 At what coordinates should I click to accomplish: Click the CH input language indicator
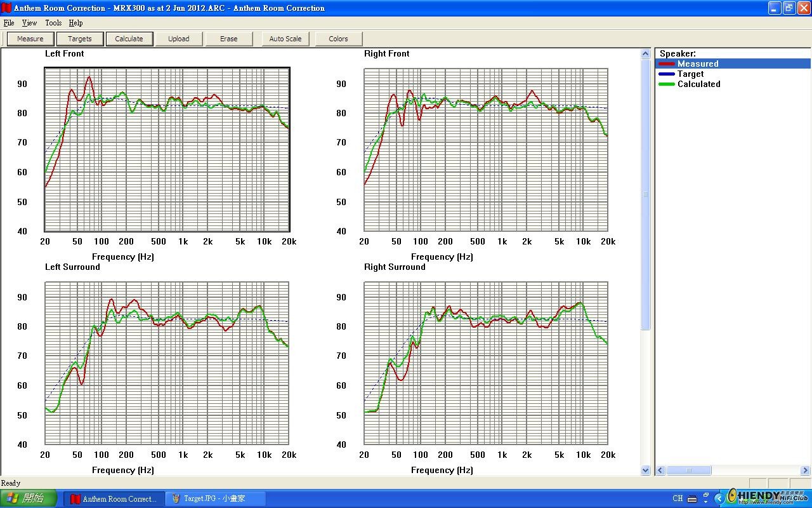(678, 498)
